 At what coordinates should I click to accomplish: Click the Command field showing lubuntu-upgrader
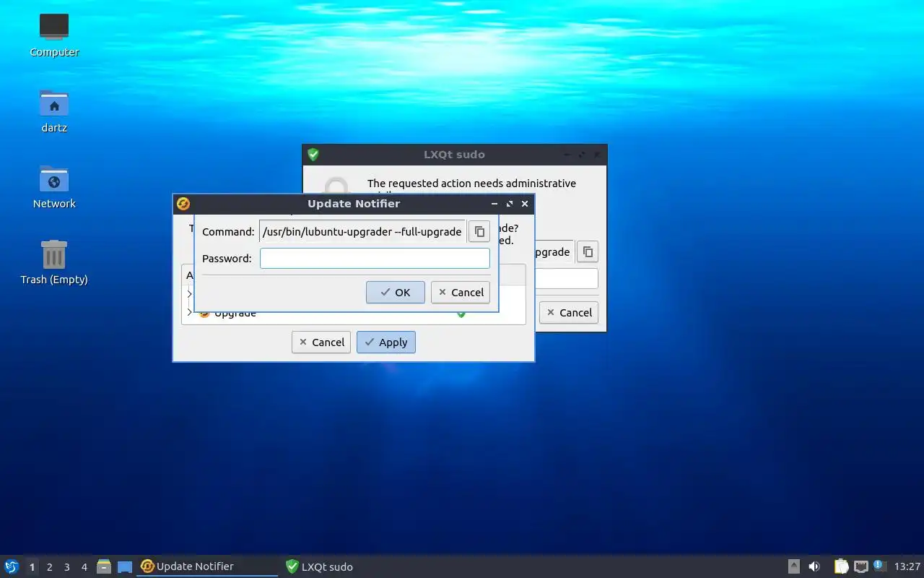362,231
